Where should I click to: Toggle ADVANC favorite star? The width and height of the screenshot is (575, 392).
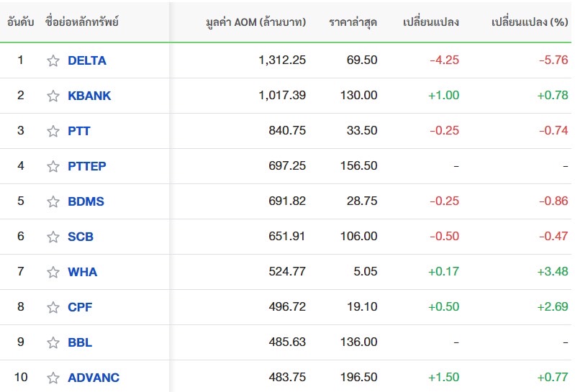(x=53, y=378)
